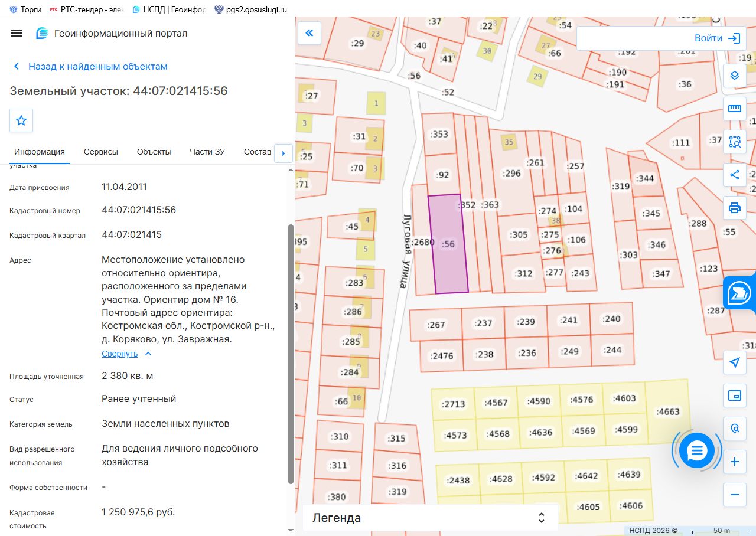Select parcel :2680 on the map

pyautogui.click(x=422, y=241)
